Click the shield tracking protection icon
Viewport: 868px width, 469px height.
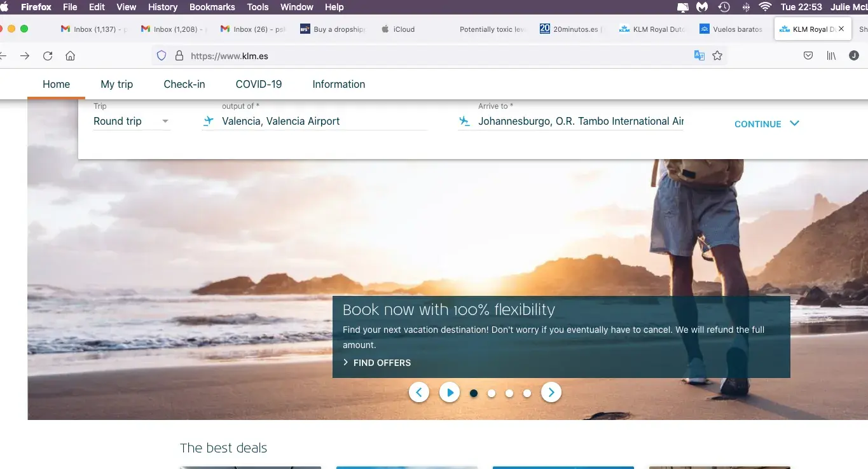pyautogui.click(x=162, y=56)
